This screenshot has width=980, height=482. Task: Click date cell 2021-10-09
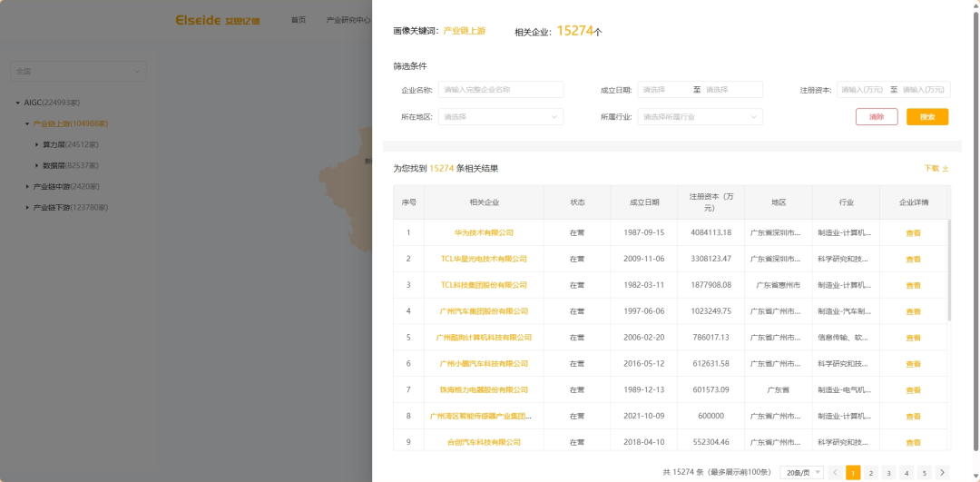pyautogui.click(x=643, y=417)
